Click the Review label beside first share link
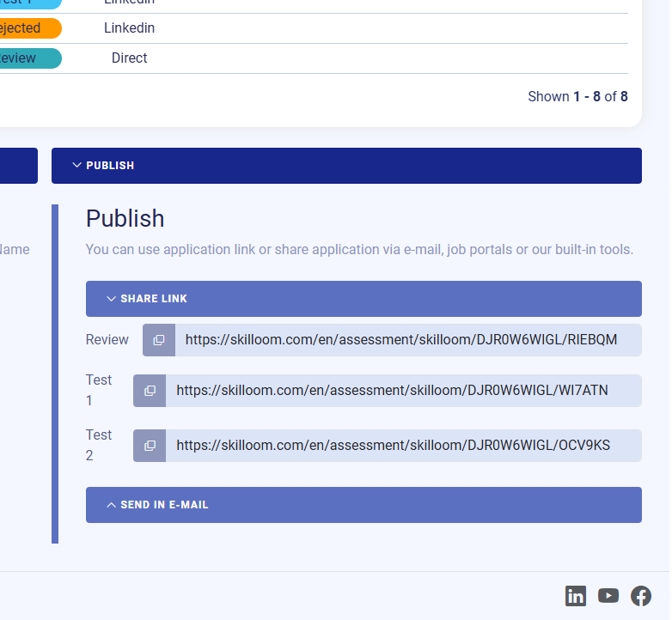 (107, 340)
